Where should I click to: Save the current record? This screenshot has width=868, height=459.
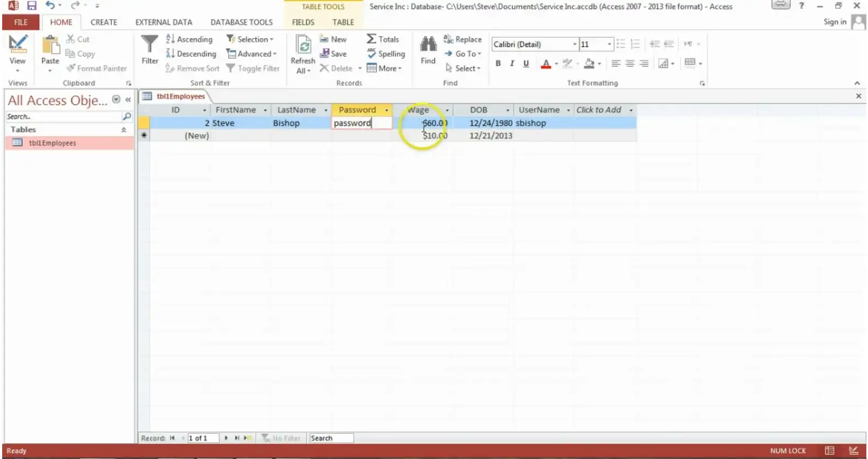(x=334, y=54)
